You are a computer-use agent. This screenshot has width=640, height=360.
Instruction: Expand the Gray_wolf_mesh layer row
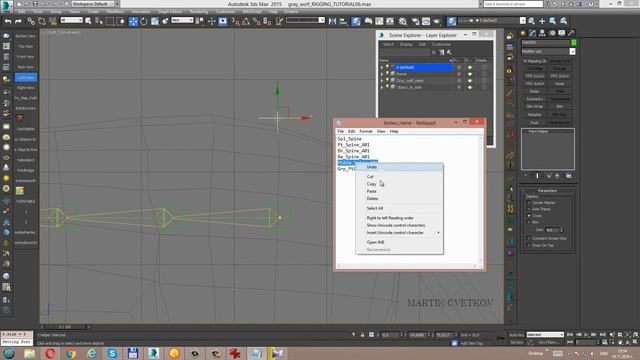tap(382, 81)
